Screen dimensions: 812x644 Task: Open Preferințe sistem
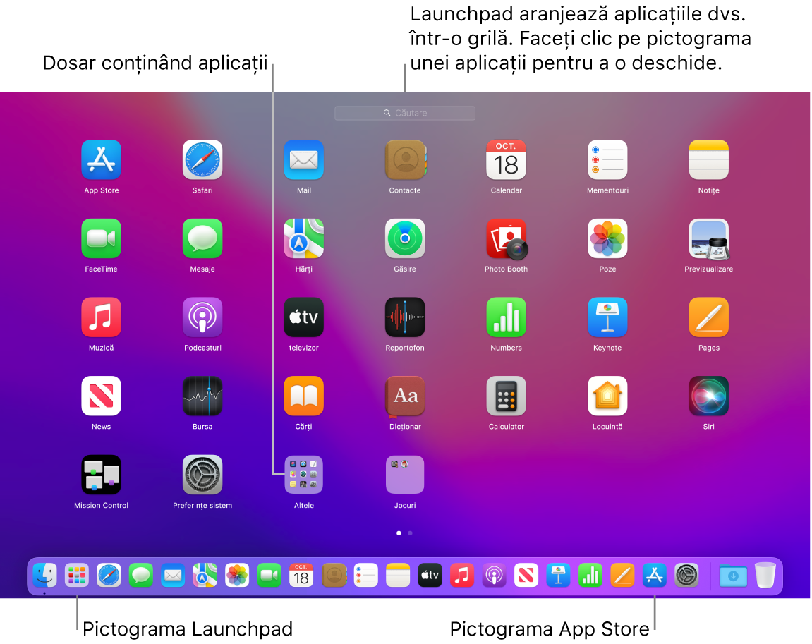click(202, 475)
